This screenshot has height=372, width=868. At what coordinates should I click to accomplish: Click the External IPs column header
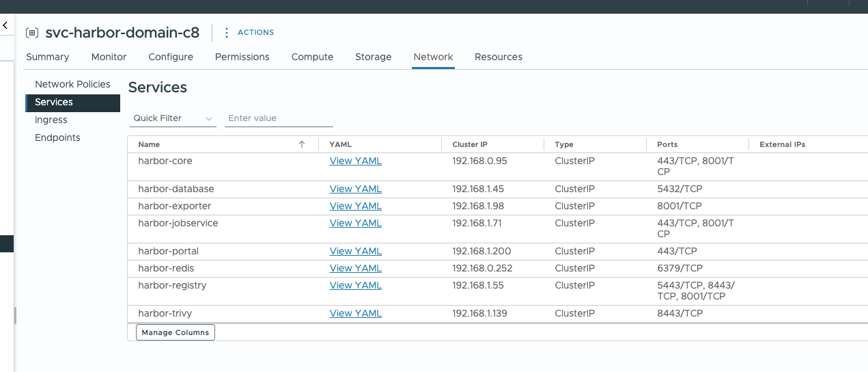click(x=783, y=144)
